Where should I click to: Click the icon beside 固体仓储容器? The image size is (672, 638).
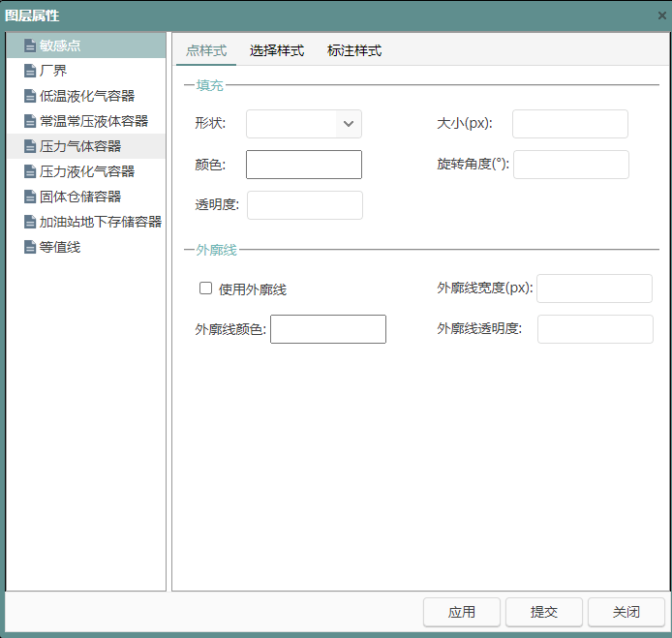point(30,197)
